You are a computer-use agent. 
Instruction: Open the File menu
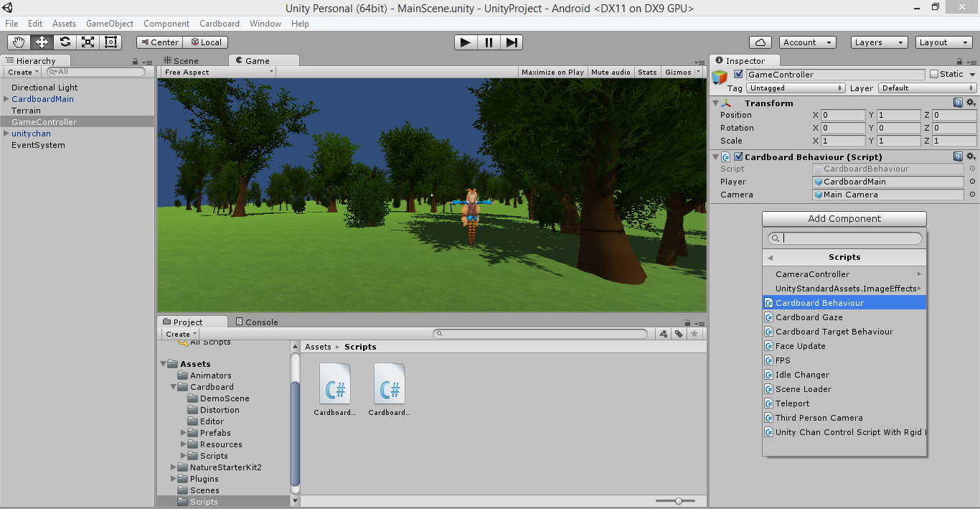coord(11,24)
